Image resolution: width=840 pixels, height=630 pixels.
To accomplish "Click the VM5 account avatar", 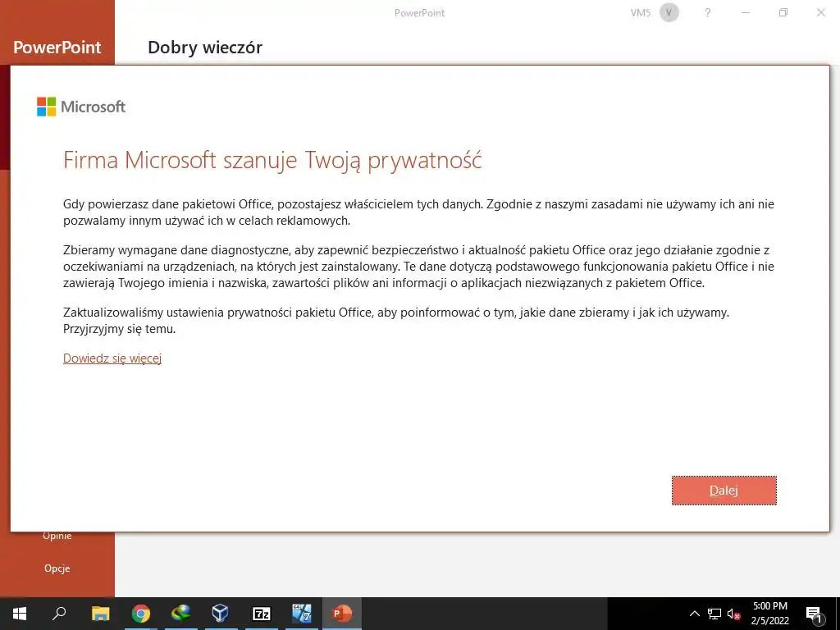I will 669,13.
